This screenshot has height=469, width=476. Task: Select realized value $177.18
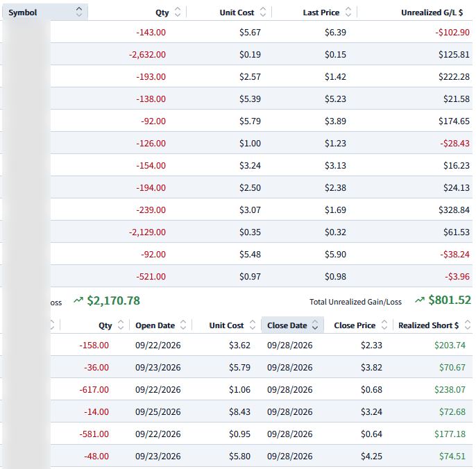450,434
